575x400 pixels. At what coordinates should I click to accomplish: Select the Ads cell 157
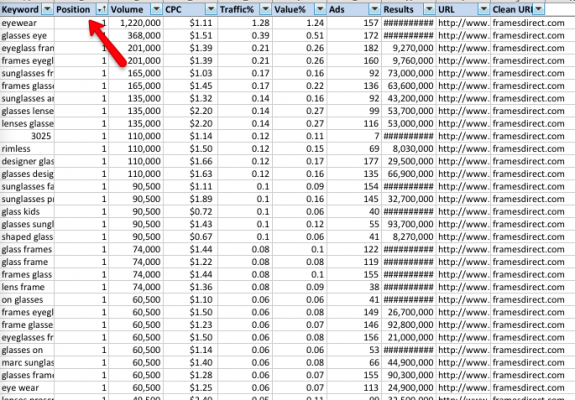click(354, 23)
